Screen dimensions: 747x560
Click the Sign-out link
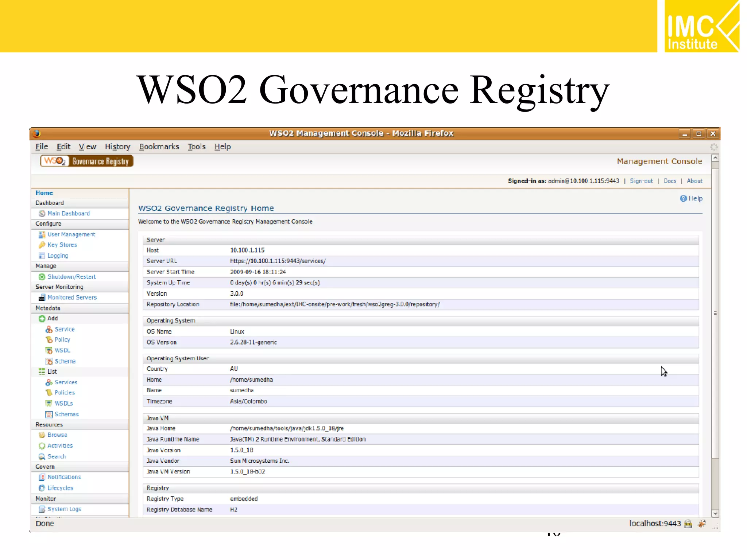pyautogui.click(x=641, y=181)
